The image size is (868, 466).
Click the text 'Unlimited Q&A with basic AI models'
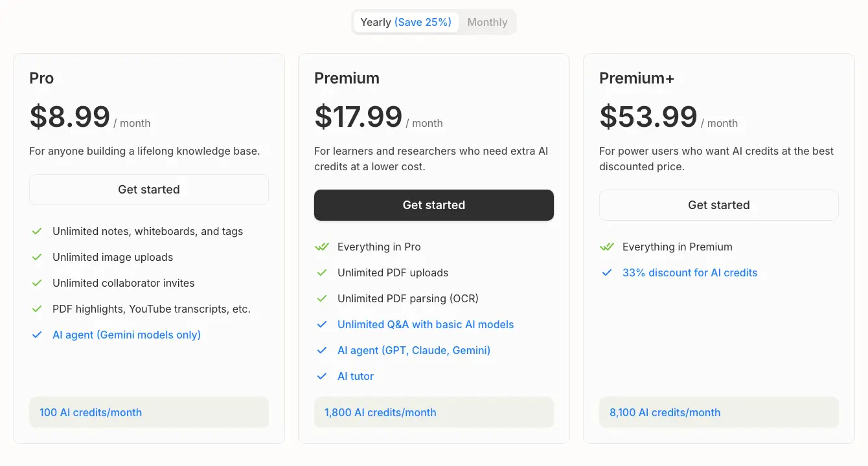click(426, 324)
